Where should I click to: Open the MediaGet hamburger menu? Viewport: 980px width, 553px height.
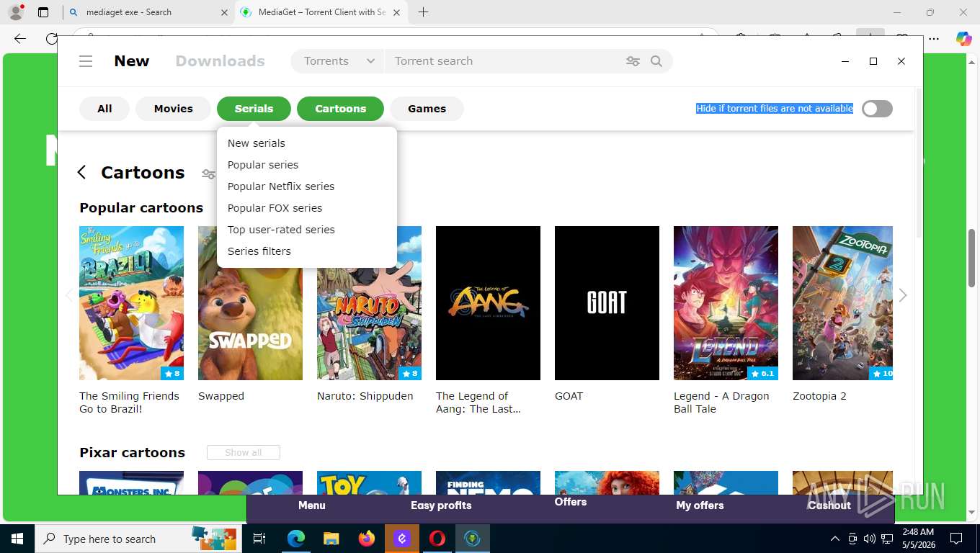pos(86,61)
